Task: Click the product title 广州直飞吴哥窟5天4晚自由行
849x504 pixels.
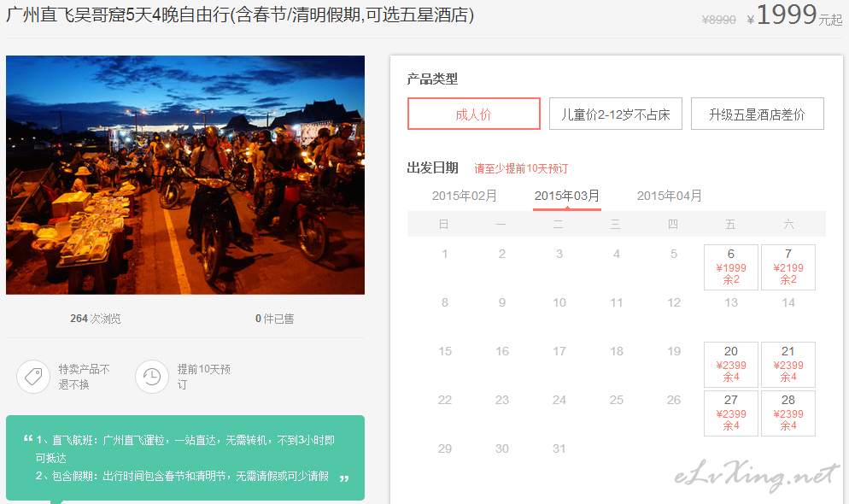Action: tap(240, 15)
